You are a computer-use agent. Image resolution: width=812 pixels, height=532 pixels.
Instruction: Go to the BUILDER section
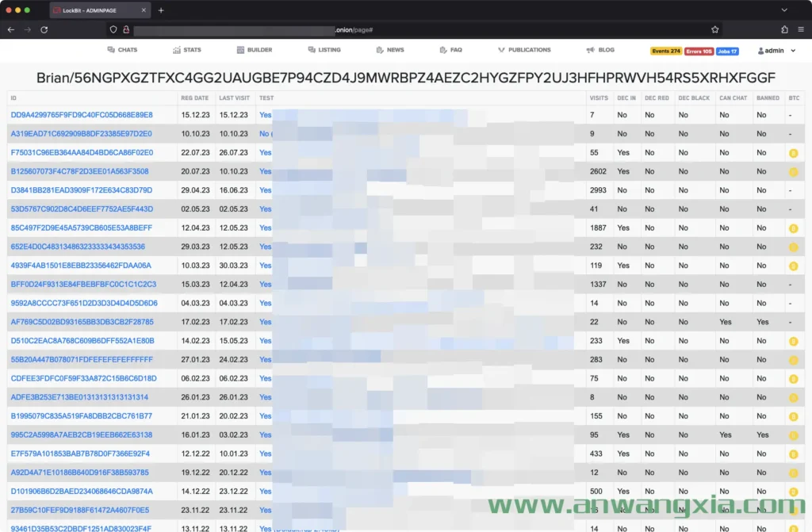(x=255, y=50)
